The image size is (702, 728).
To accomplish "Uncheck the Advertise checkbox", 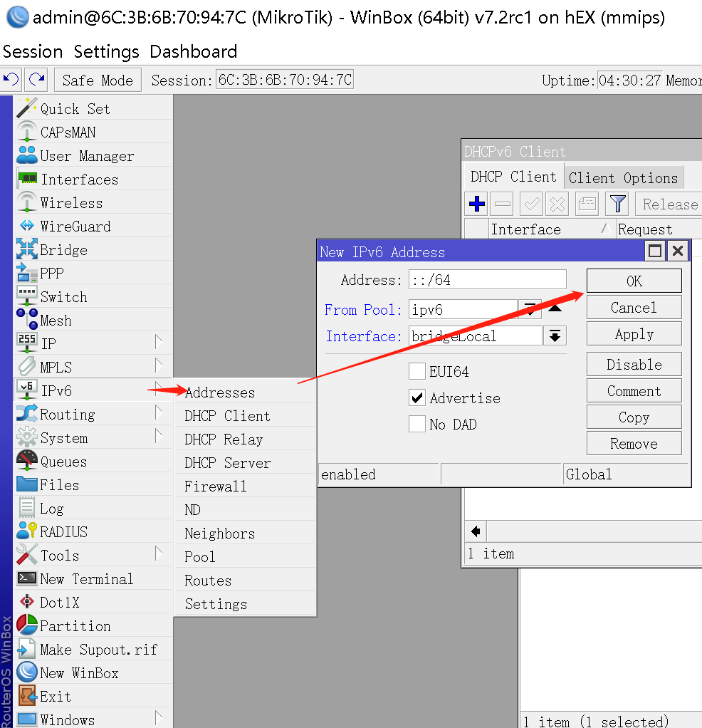I will pyautogui.click(x=417, y=398).
